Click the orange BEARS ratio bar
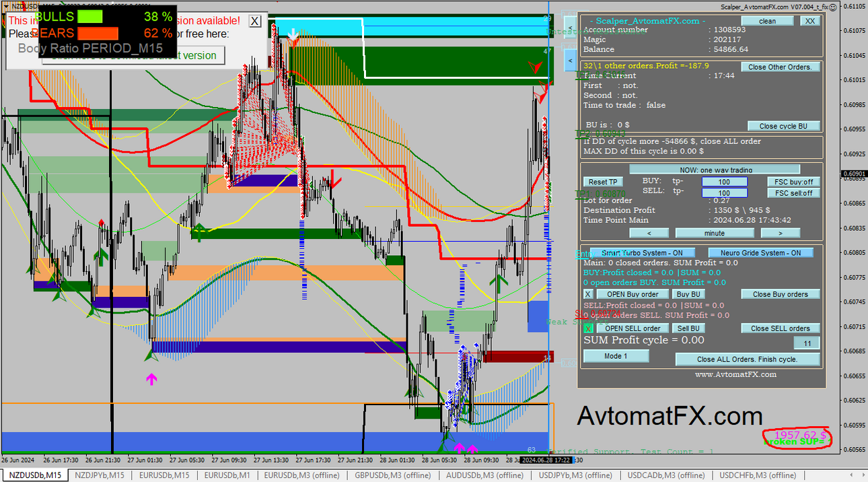Viewport: 868px width, 482px height. click(98, 33)
